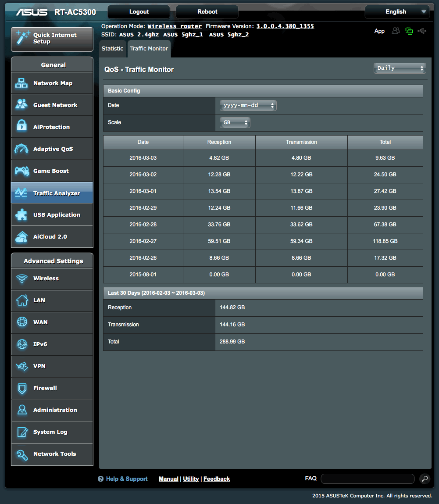Click the connected clients icon
Viewport: 439px width, 504px height.
click(396, 31)
